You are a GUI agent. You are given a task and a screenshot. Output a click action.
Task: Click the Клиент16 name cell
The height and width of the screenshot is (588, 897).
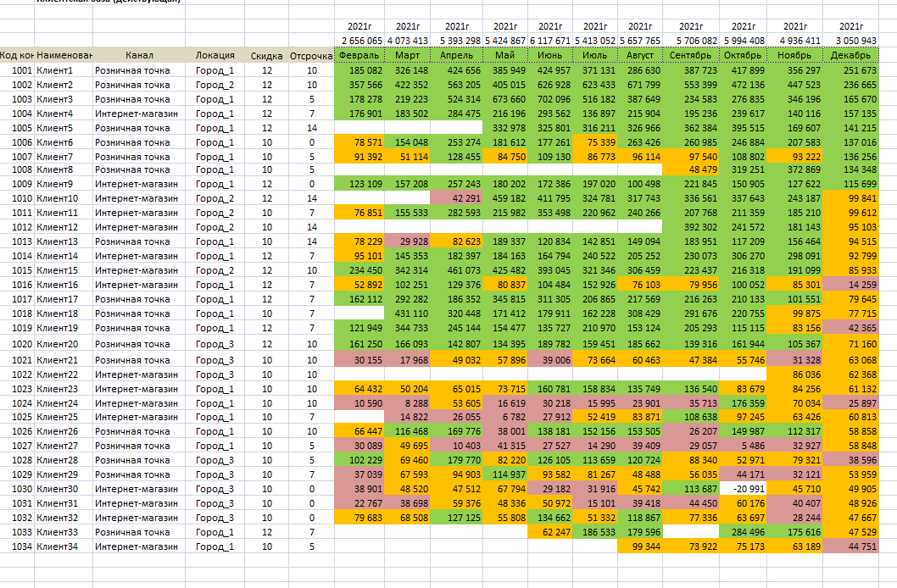tap(64, 285)
